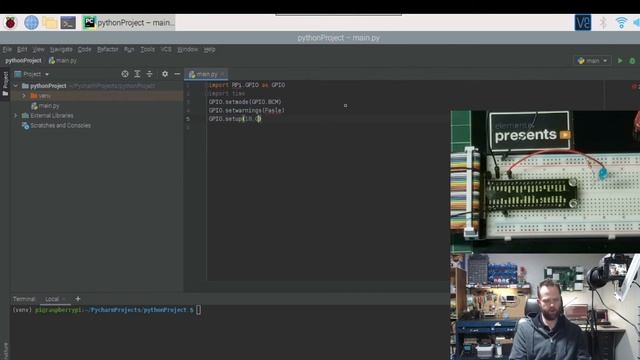
Task: Collapse all items in Project panel
Action: click(x=149, y=74)
